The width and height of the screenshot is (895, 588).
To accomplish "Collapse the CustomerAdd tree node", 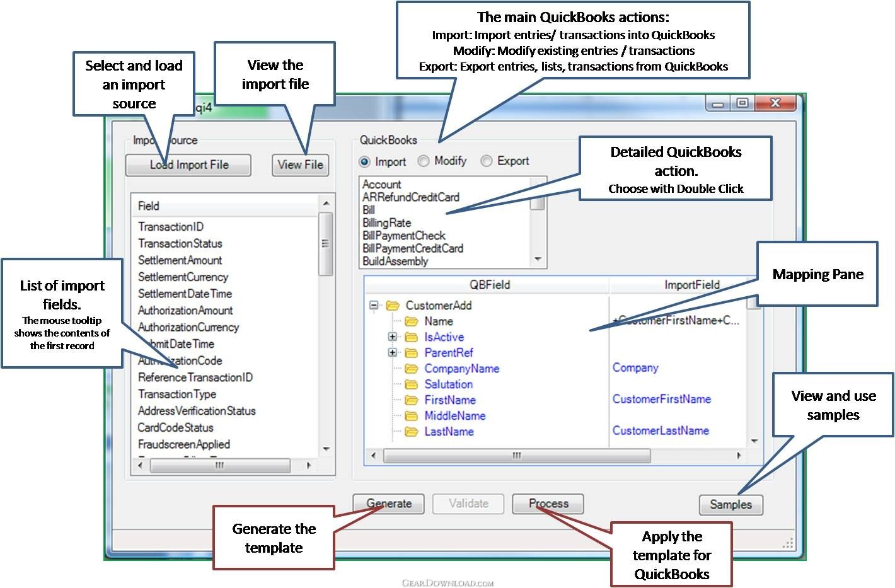I will pos(374,306).
